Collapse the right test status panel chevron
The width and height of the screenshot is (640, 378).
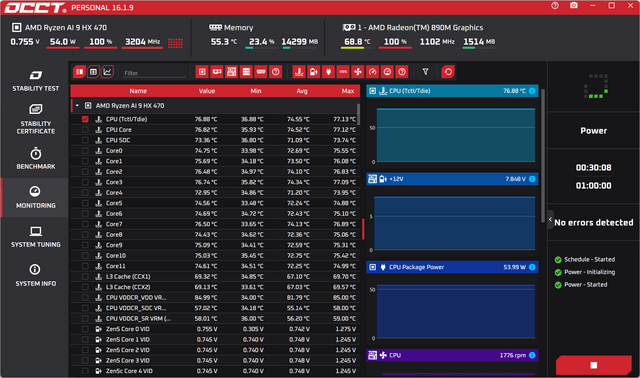click(550, 220)
